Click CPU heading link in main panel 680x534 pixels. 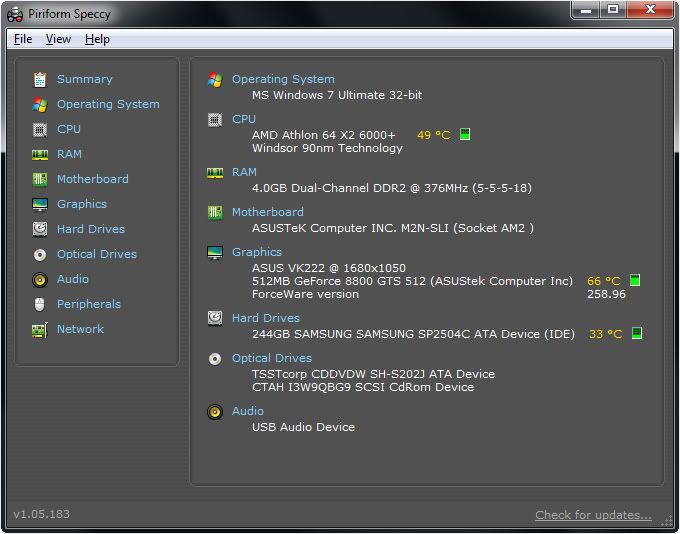pyautogui.click(x=244, y=119)
